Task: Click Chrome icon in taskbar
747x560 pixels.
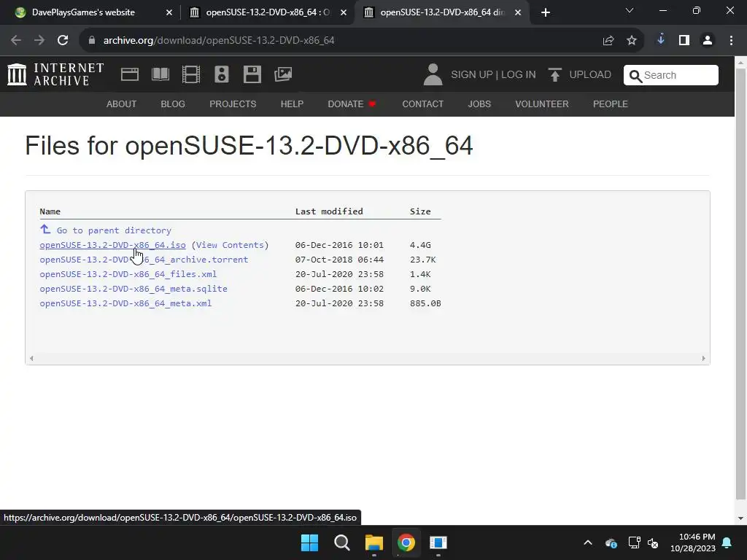Action: [406, 542]
